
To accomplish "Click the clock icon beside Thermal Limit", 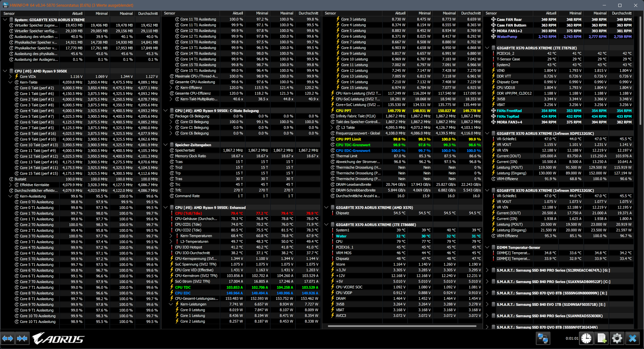I will pyautogui.click(x=333, y=156).
